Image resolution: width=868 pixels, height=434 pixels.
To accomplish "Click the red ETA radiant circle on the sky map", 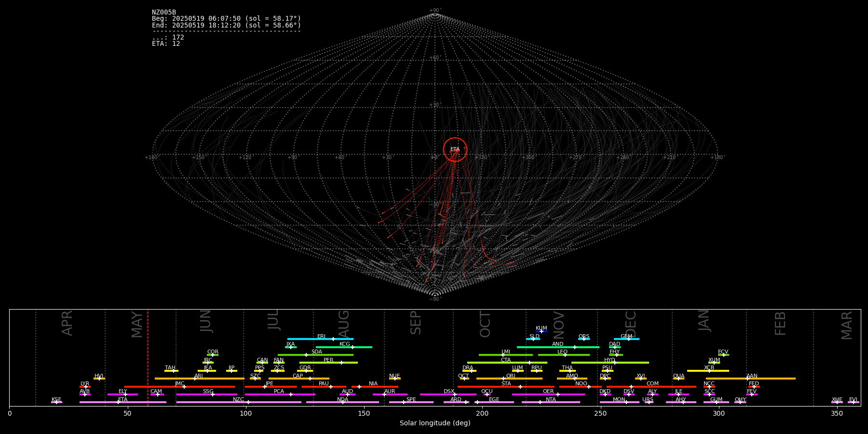I will (x=455, y=149).
